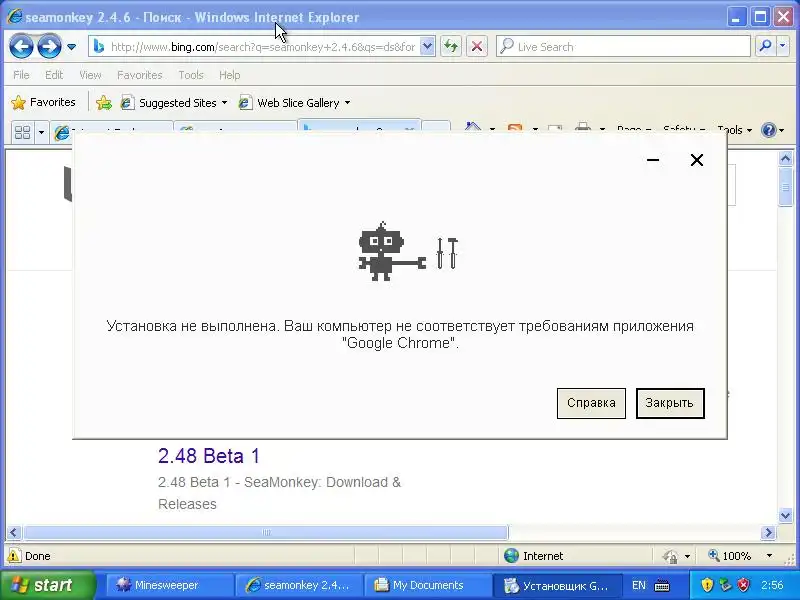
Task: Open the Edit menu
Action: click(54, 75)
